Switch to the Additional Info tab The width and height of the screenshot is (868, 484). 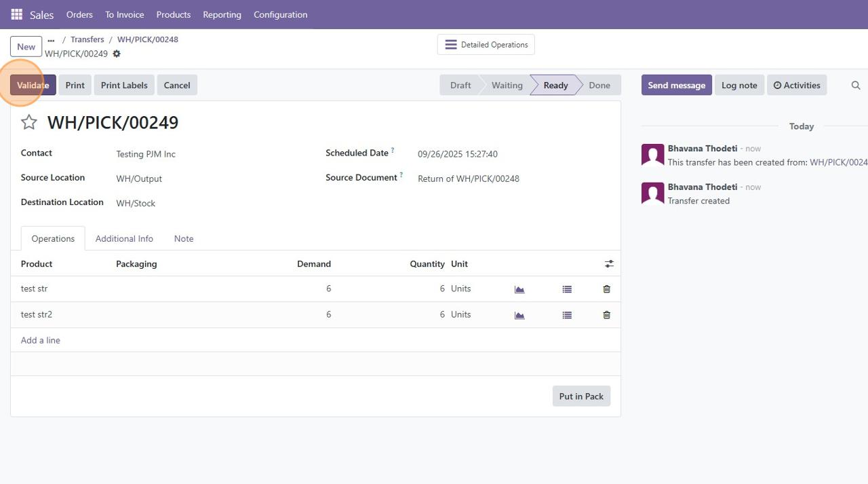click(x=124, y=239)
